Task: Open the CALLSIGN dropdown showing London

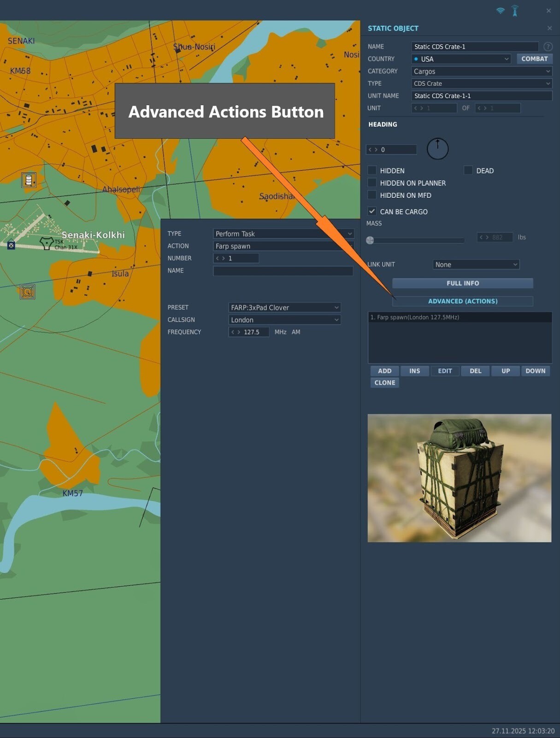Action: point(284,320)
